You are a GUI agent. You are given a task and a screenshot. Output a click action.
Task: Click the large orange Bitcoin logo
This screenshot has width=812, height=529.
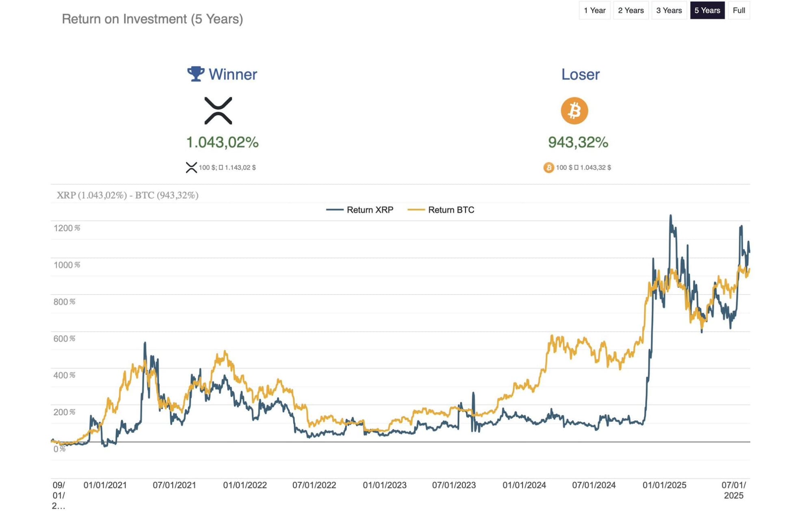click(574, 110)
